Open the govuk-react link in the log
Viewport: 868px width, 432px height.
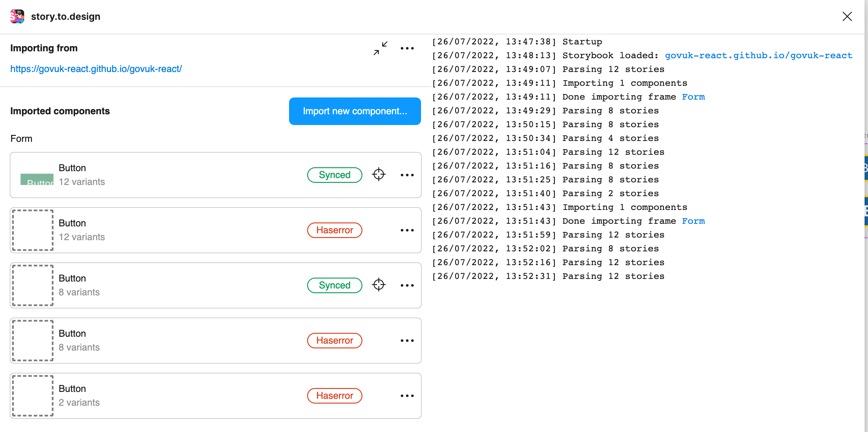coord(758,56)
